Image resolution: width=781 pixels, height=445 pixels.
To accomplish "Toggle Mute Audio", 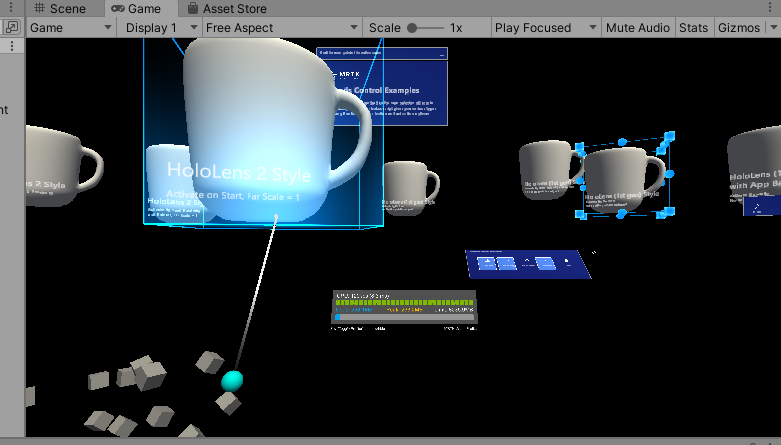I will pos(638,28).
